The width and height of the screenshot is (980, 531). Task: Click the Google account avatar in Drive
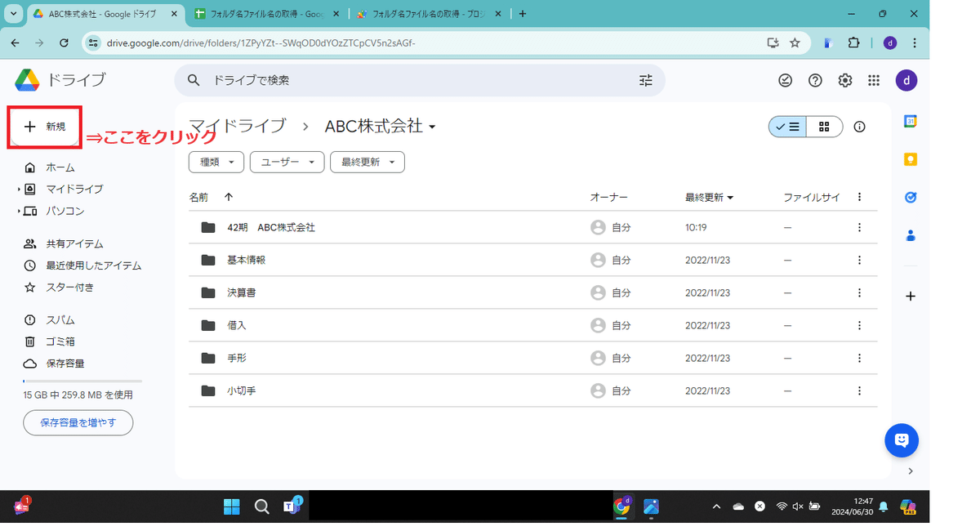click(906, 80)
